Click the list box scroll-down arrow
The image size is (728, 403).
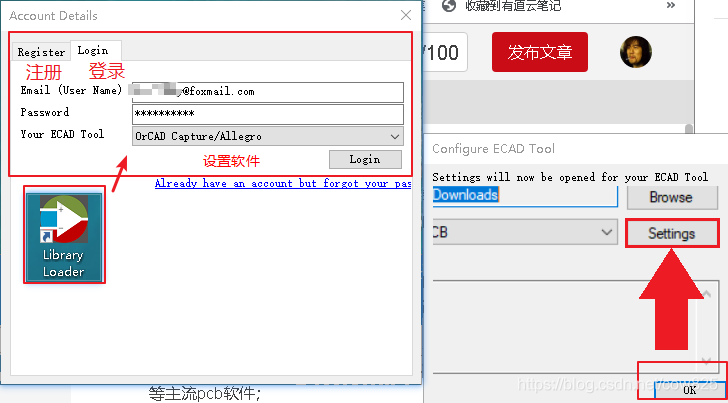[706, 360]
